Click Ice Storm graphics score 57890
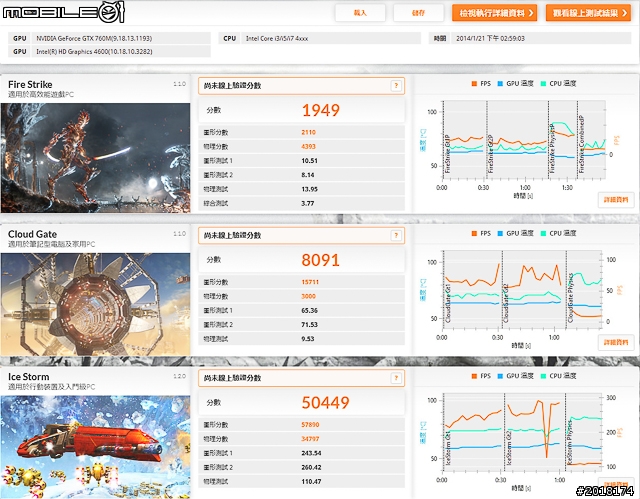The height and width of the screenshot is (499, 640). tap(310, 425)
